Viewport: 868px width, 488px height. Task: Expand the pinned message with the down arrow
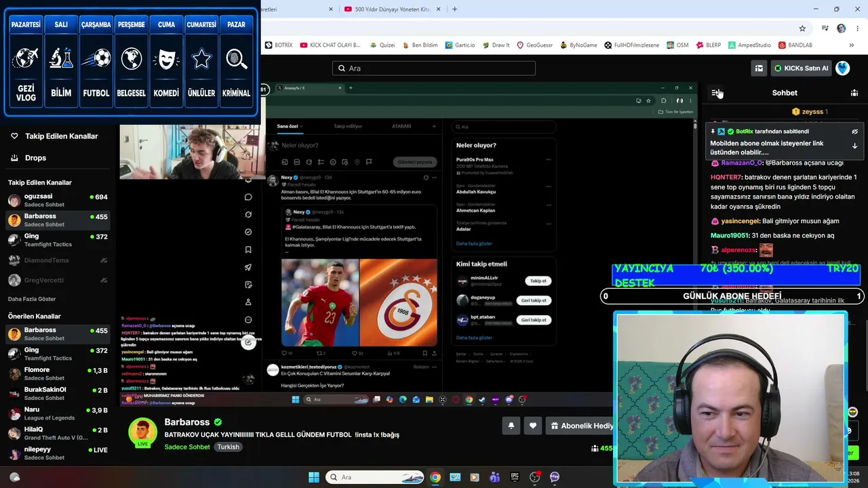pyautogui.click(x=854, y=146)
